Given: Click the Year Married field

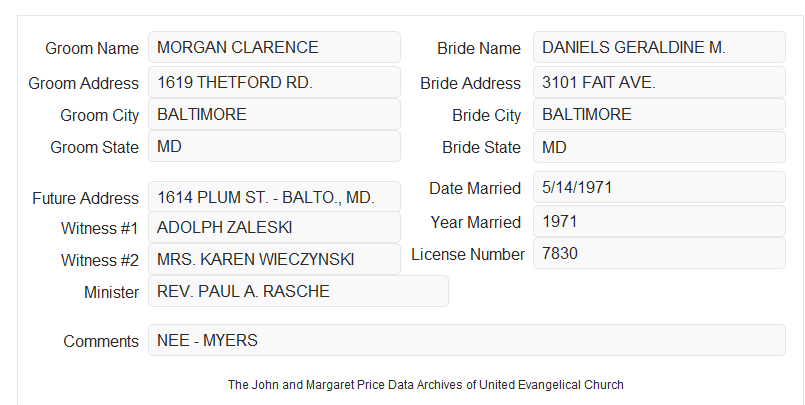Looking at the screenshot, I should [x=659, y=221].
